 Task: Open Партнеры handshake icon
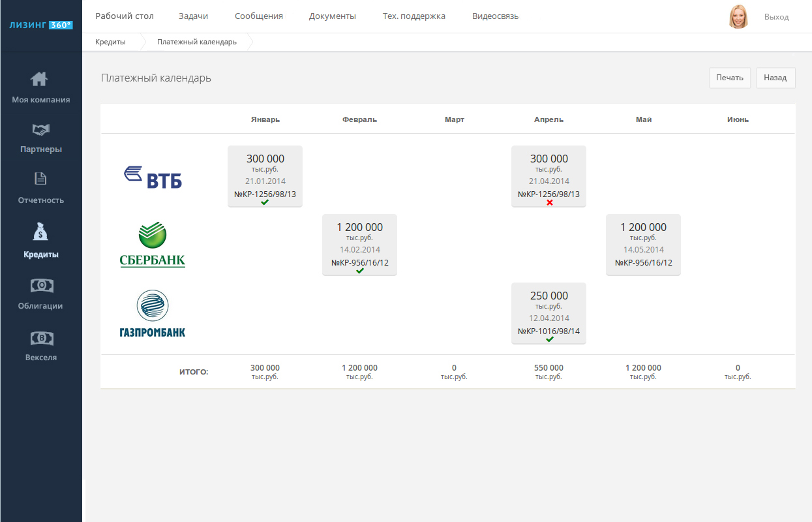pyautogui.click(x=40, y=130)
